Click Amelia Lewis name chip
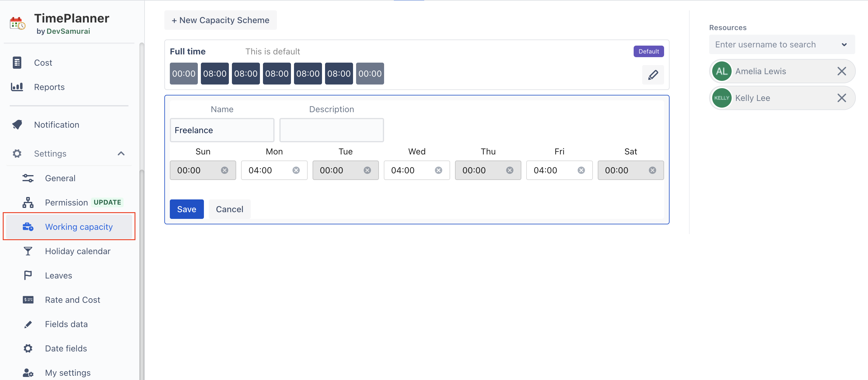This screenshot has width=868, height=380. point(782,71)
